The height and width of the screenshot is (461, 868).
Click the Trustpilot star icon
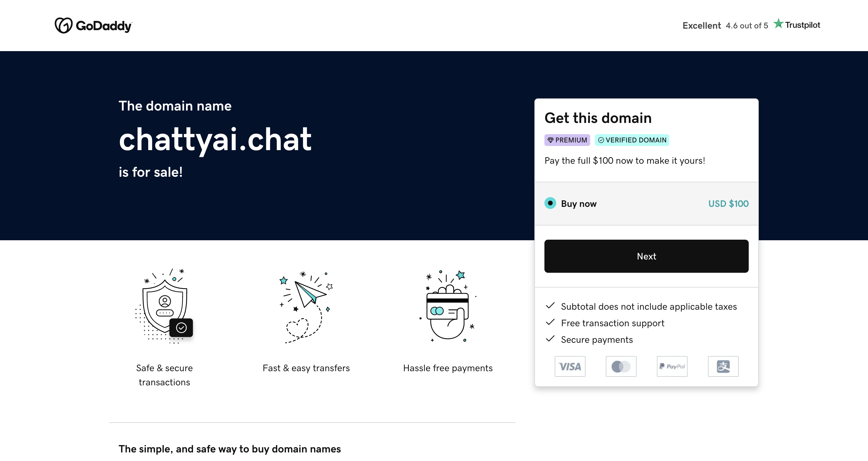(778, 24)
